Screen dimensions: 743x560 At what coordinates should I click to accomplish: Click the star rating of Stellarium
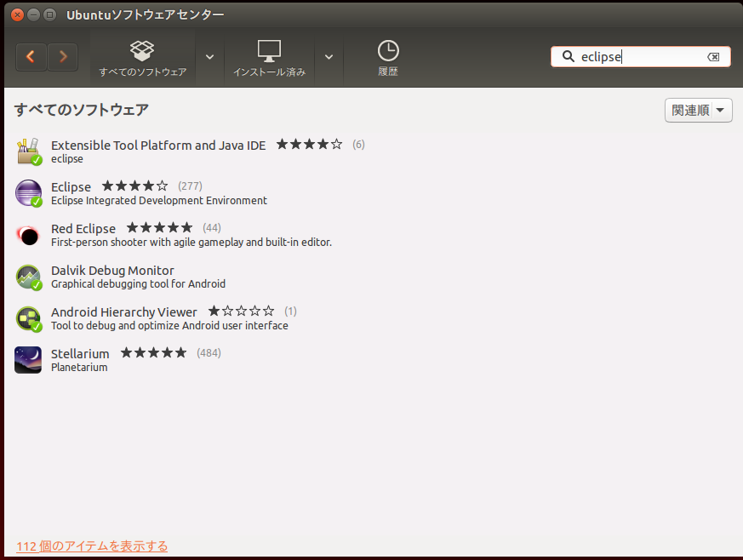[x=153, y=353]
